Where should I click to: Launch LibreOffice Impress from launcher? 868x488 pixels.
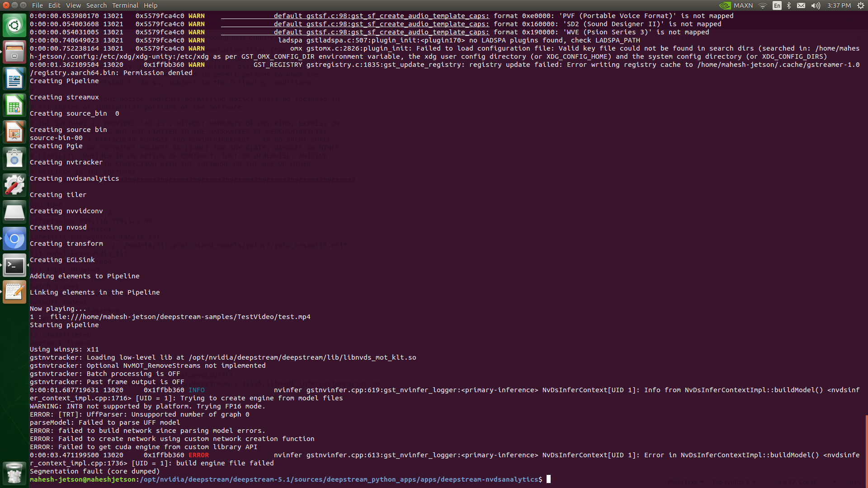pos(14,132)
